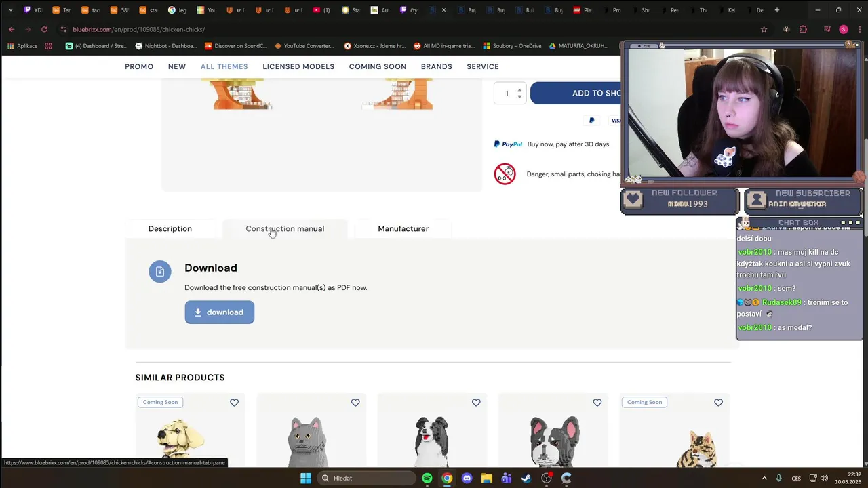Switch to the Google 'leg' browser tab

[x=177, y=10]
